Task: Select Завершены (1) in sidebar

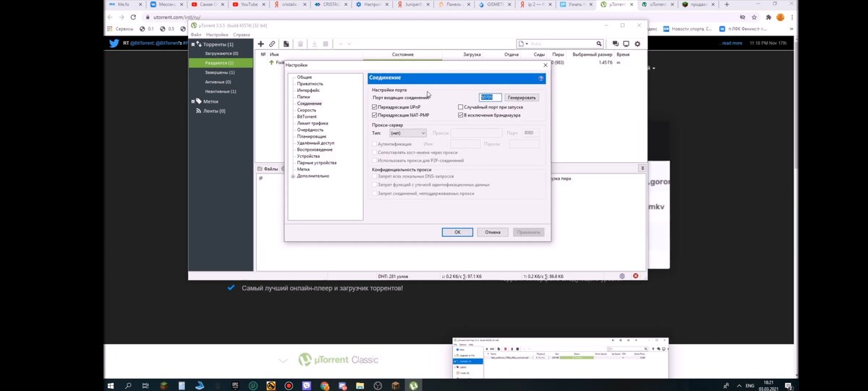Action: click(x=221, y=72)
